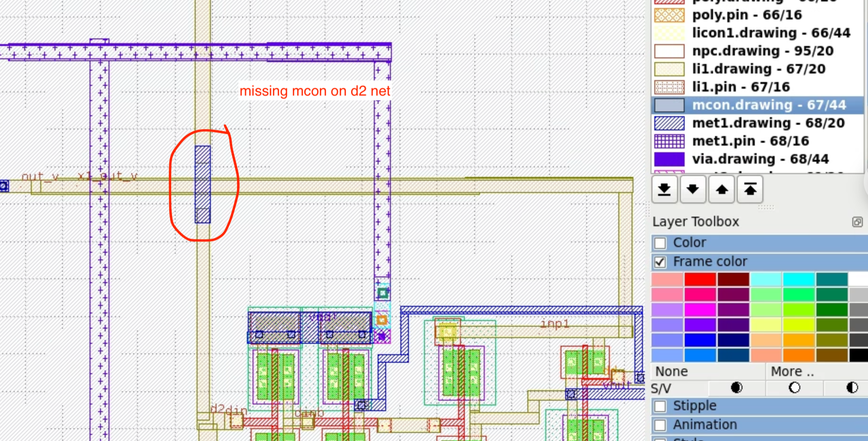Select the filled circle S/V visibility icon
The width and height of the screenshot is (868, 441).
736,388
